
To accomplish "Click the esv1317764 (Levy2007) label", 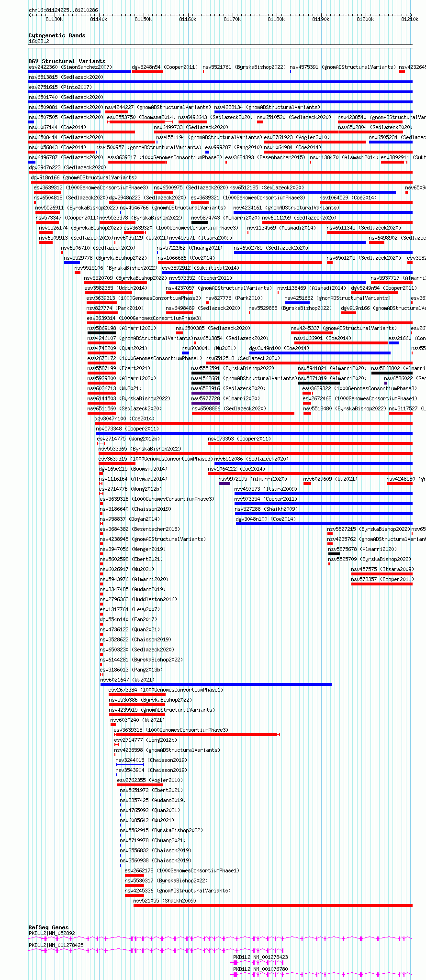I will coord(130,609).
